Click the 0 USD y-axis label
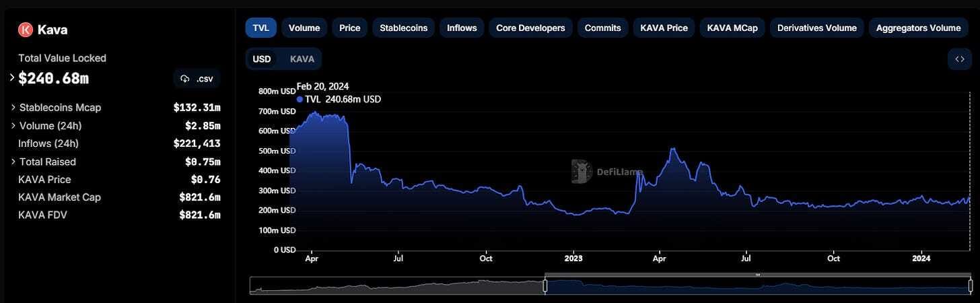Viewport: 980px width, 303px height. 283,250
